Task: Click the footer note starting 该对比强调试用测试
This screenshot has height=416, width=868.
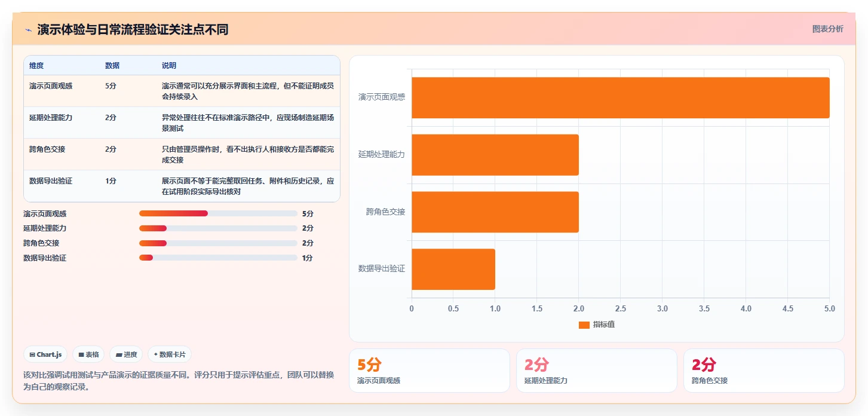Action: (x=179, y=381)
